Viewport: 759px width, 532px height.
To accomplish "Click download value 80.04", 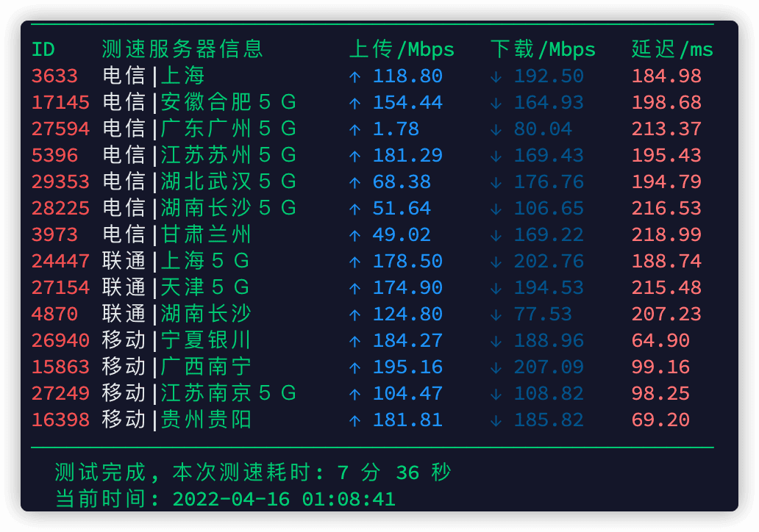I will click(543, 129).
